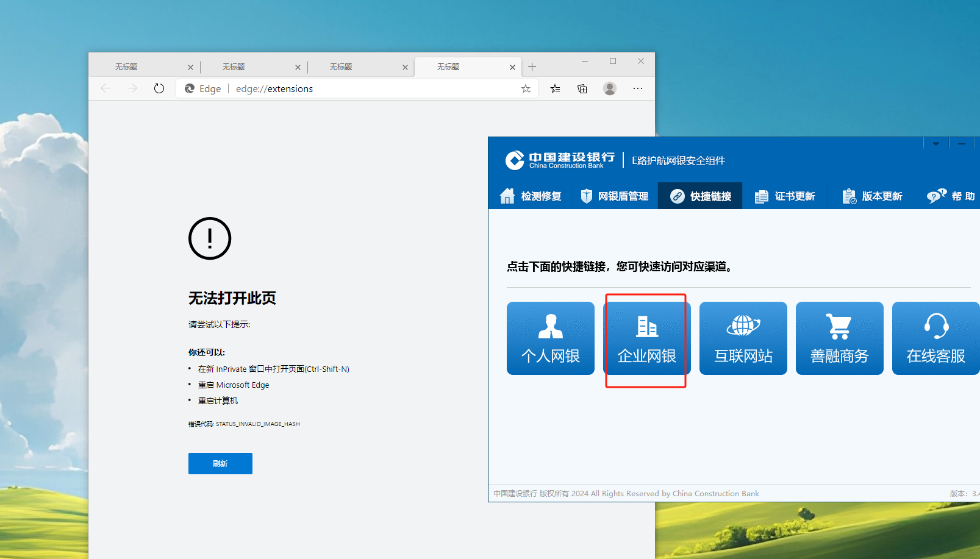
Task: Open the 检测修复 tab in CCB tool
Action: (x=531, y=196)
